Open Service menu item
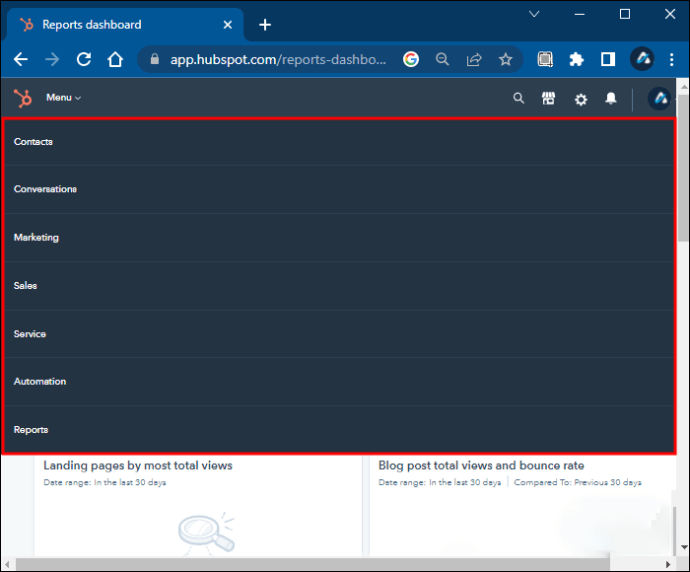 coord(339,334)
